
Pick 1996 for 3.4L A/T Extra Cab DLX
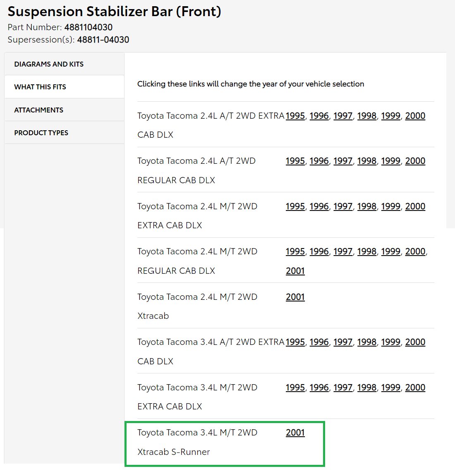coord(319,342)
